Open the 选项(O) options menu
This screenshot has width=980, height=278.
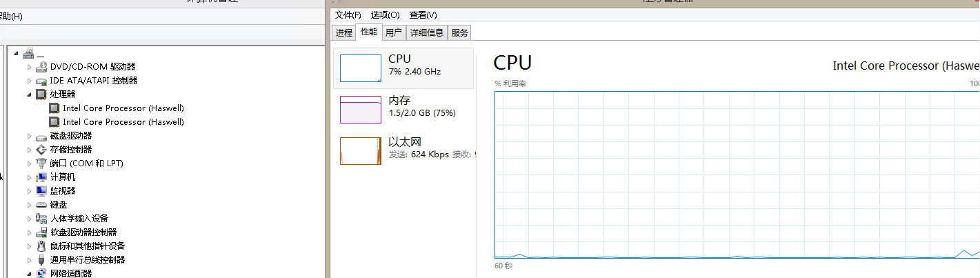(x=385, y=14)
